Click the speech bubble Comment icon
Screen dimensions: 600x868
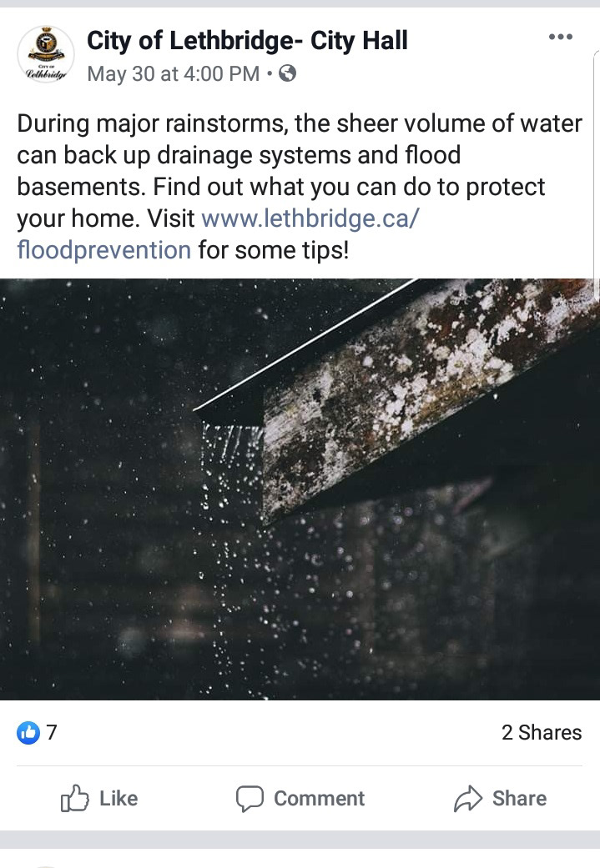250,799
